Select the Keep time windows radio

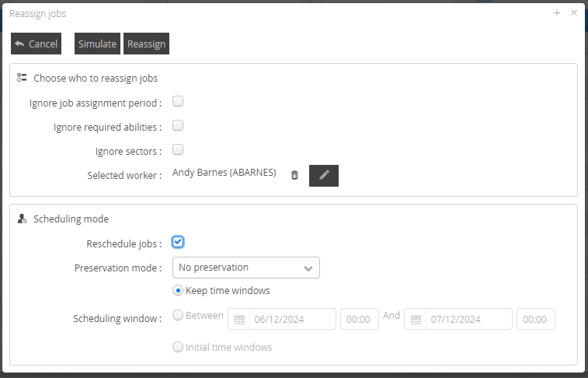[178, 290]
